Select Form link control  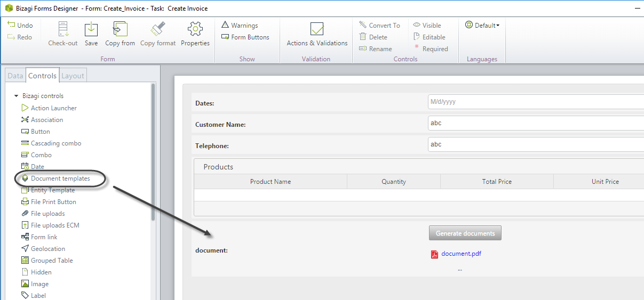click(39, 237)
